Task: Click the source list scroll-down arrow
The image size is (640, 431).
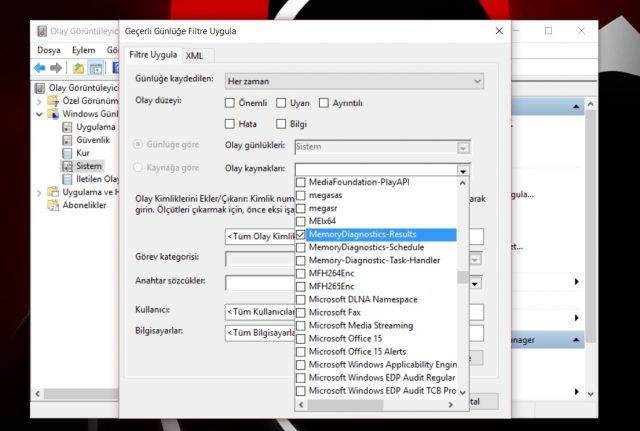Action: 462,392
